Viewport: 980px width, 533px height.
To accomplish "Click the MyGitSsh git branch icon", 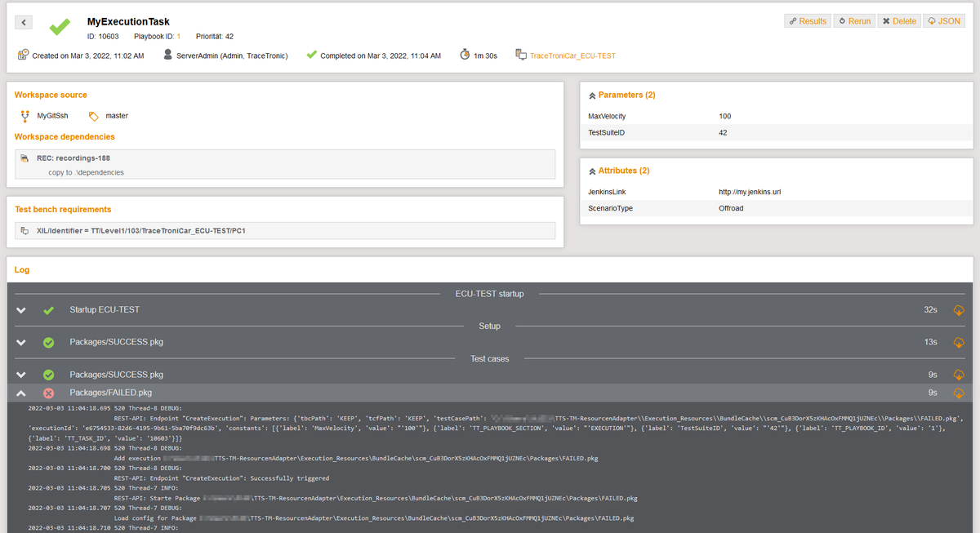I will point(25,116).
